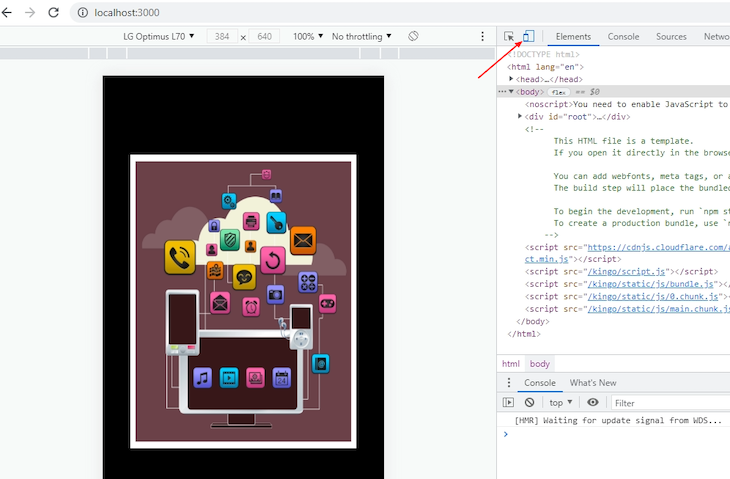730x479 pixels.
Task: Open the No throttling dropdown
Action: [x=361, y=36]
